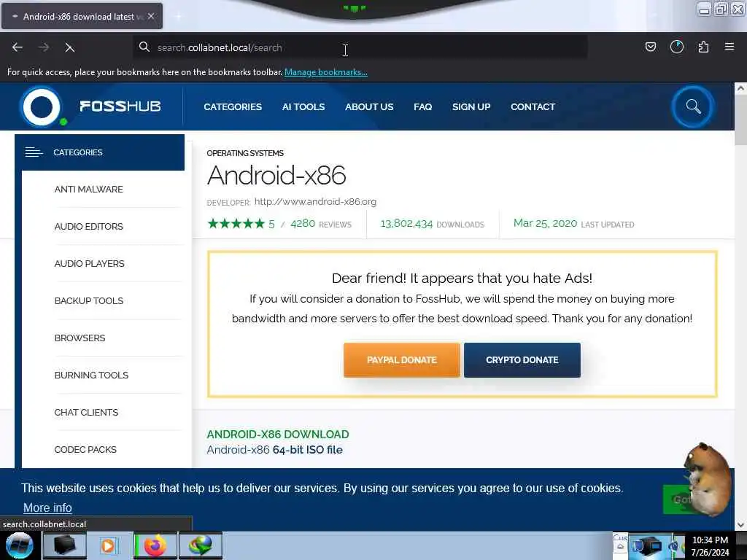The image size is (747, 560).
Task: Click the Android-x86 page title
Action: coord(276,175)
